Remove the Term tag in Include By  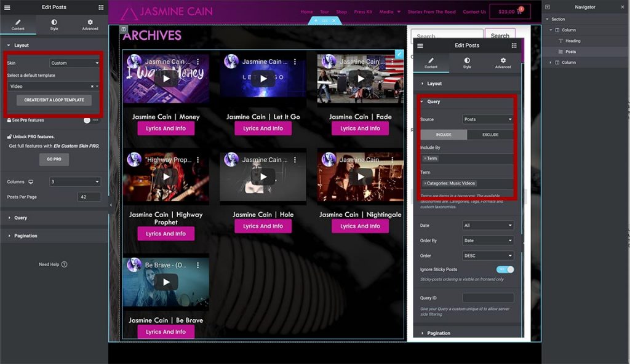(x=425, y=159)
